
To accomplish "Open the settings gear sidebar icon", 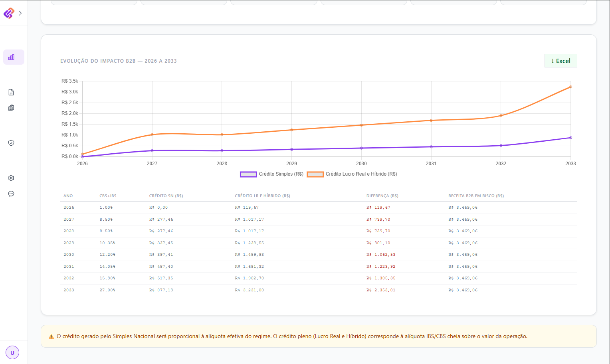I will 11,178.
